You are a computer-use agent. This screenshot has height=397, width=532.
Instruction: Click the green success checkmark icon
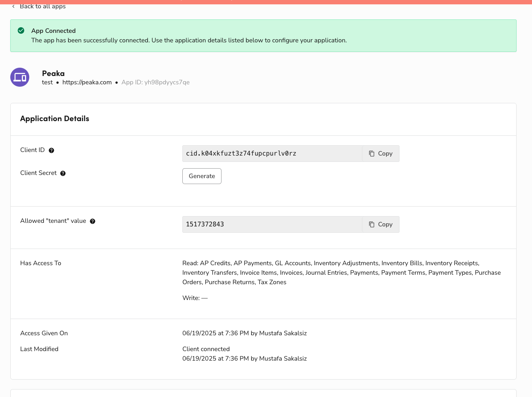[x=21, y=30]
